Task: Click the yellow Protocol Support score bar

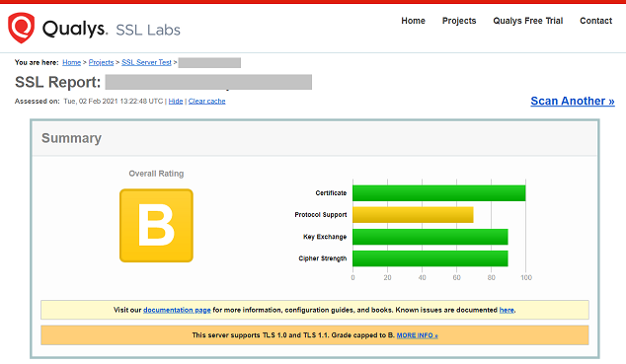Action: click(x=413, y=215)
